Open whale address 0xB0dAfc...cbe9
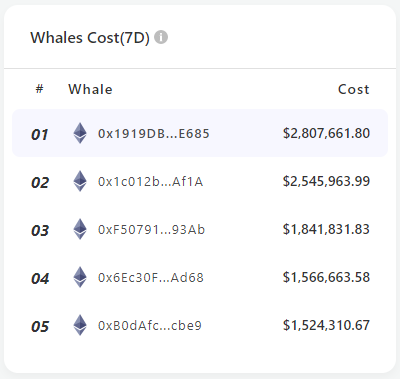Viewport: 400px width, 379px height. point(150,326)
